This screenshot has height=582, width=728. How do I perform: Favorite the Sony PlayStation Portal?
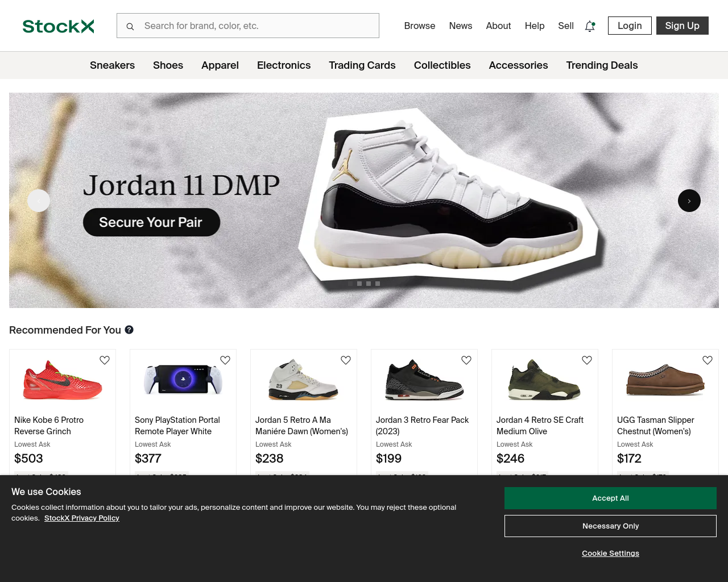click(x=225, y=360)
